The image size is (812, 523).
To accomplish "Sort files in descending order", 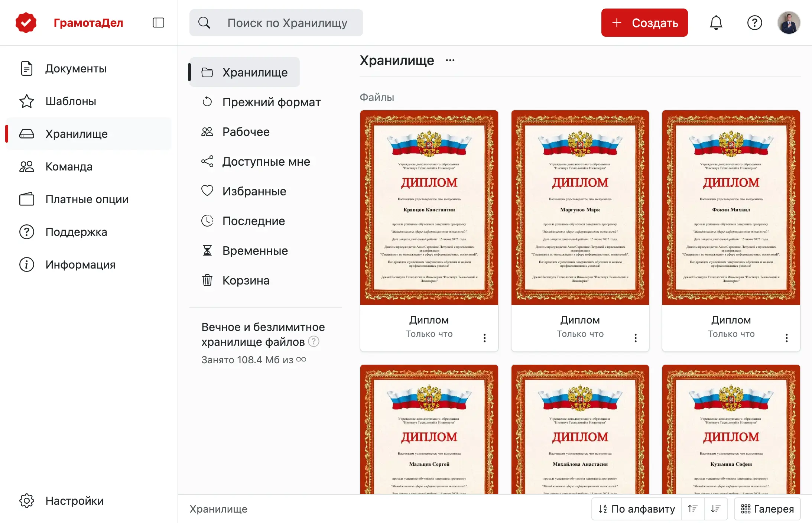I will click(x=716, y=509).
